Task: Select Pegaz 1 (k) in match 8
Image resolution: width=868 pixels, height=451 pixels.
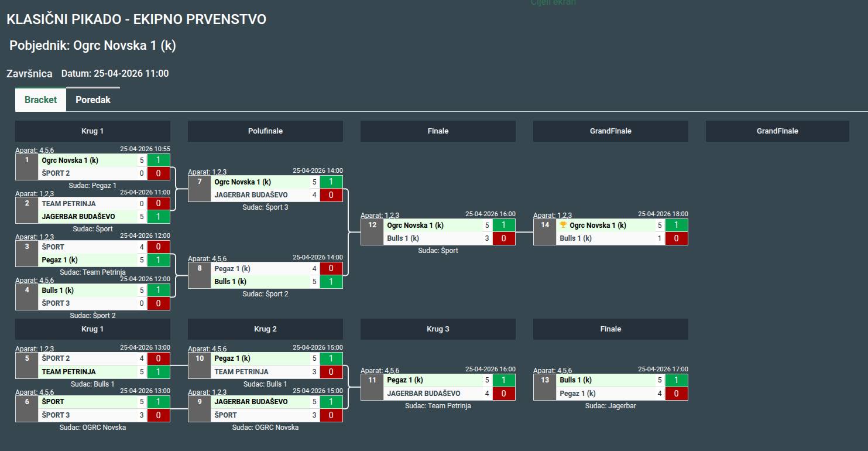Action: (232, 269)
